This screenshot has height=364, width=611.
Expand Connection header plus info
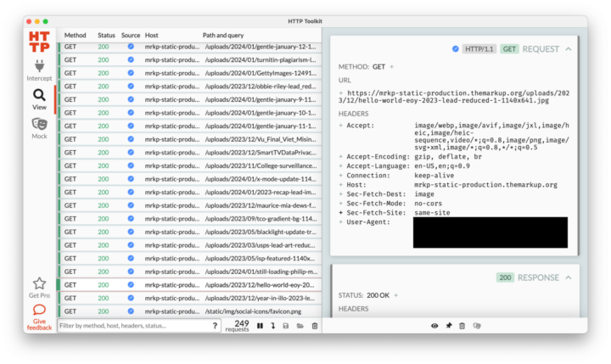pyautogui.click(x=341, y=176)
